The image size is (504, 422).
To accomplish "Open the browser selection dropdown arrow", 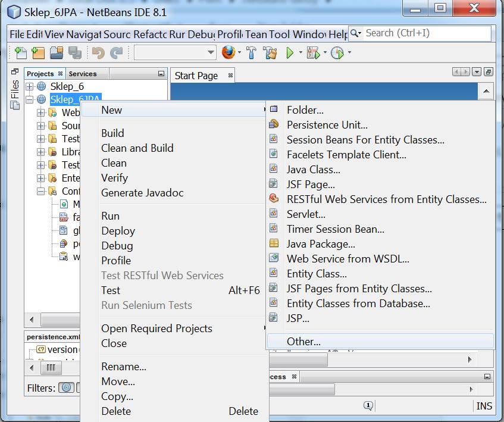I will [239, 52].
